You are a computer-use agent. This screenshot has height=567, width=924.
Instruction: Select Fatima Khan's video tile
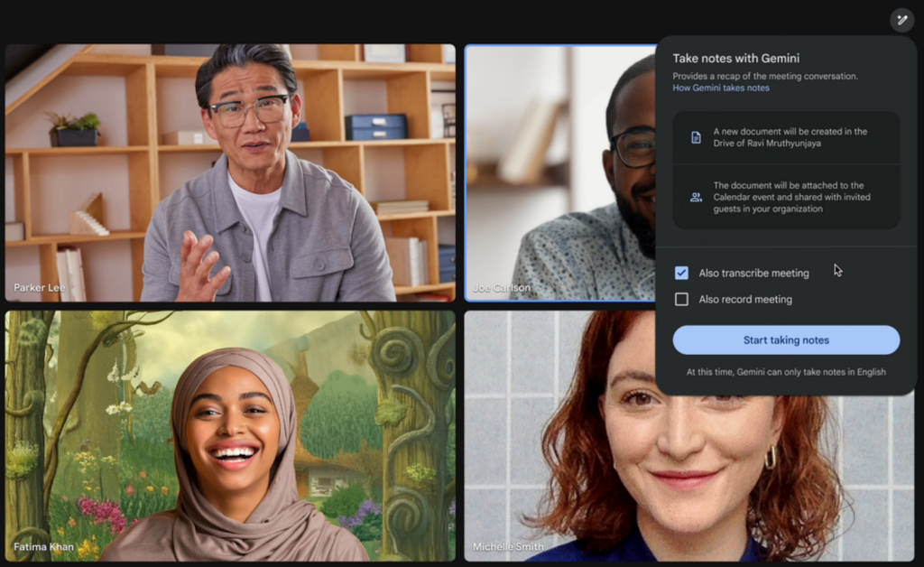(230, 435)
